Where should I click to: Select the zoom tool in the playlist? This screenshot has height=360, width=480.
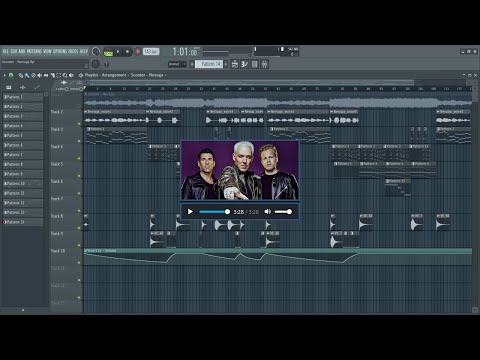point(65,75)
